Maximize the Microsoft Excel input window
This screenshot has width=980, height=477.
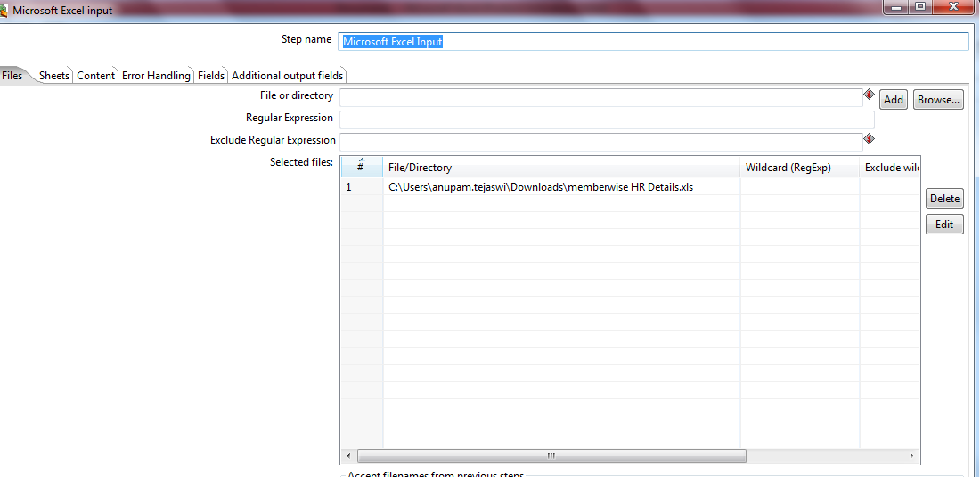[920, 6]
